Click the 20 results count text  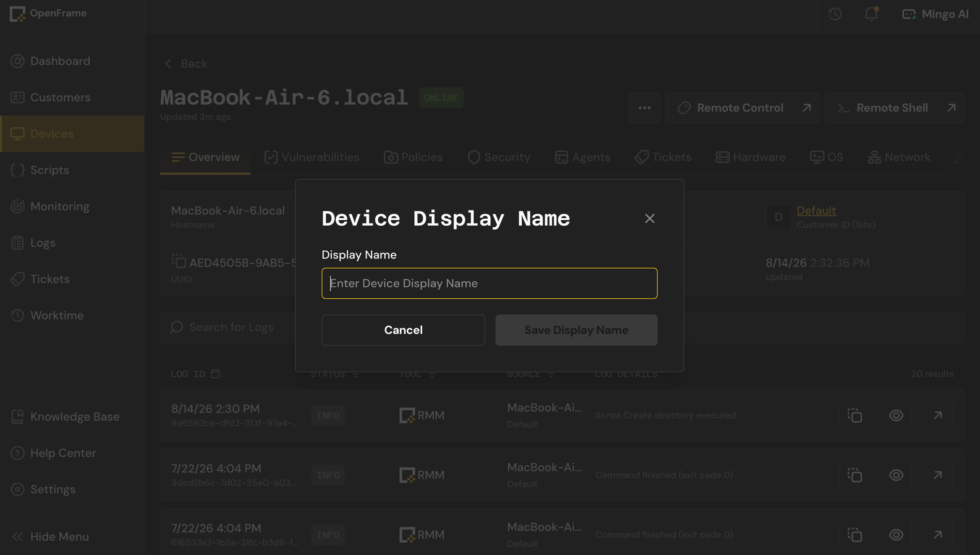932,374
